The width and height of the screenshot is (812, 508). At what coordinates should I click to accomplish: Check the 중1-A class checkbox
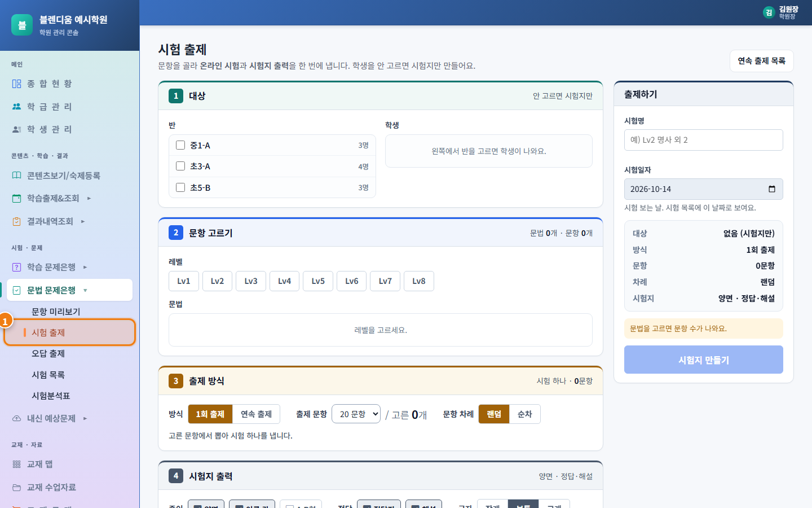click(x=180, y=145)
